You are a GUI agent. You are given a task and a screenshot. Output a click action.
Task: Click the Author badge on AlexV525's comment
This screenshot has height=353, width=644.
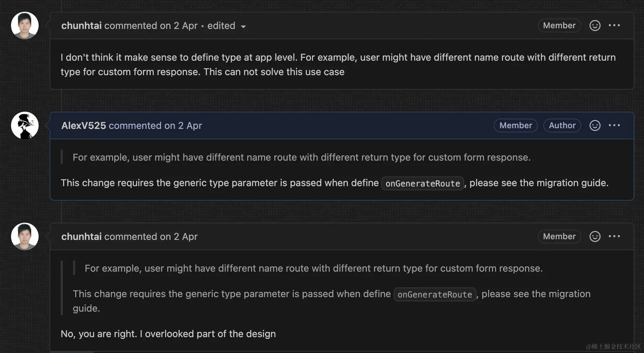(x=562, y=125)
